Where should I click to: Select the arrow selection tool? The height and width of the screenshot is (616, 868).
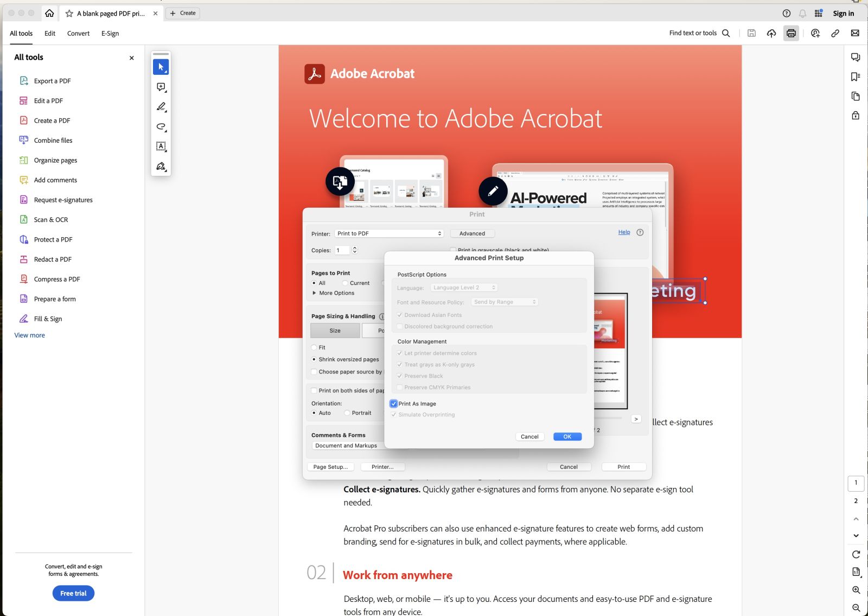(x=161, y=67)
